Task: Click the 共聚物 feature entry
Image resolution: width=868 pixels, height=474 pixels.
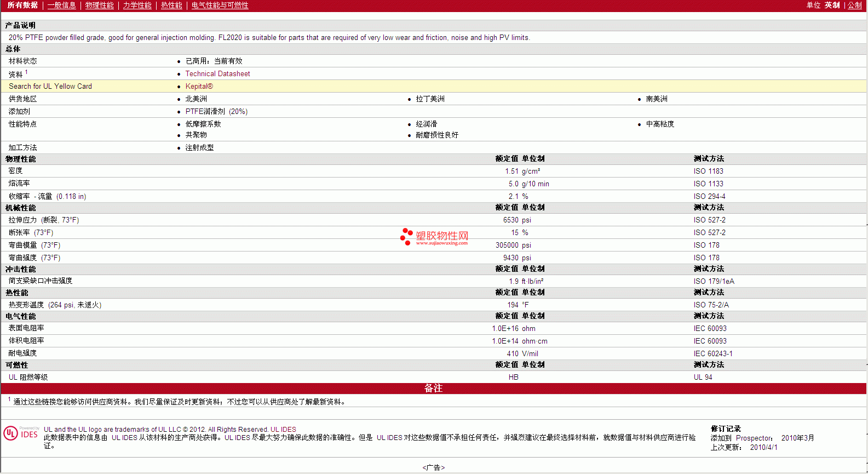Action: click(x=196, y=135)
